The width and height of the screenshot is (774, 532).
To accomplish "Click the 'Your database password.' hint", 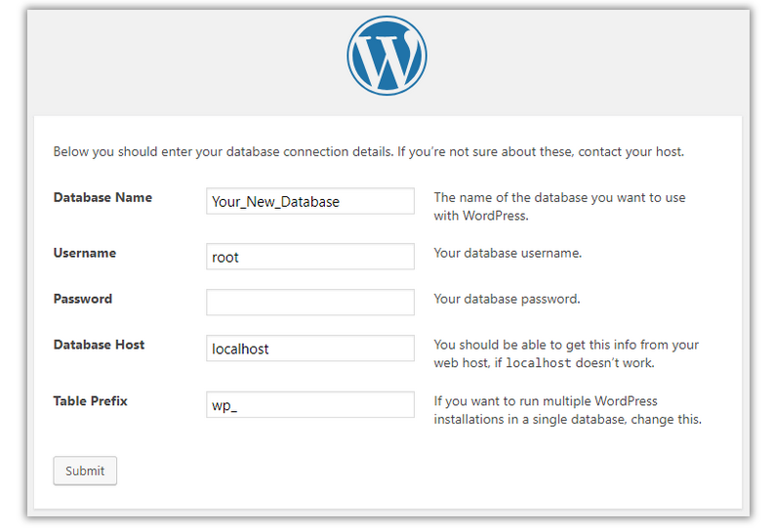I will pos(507,299).
